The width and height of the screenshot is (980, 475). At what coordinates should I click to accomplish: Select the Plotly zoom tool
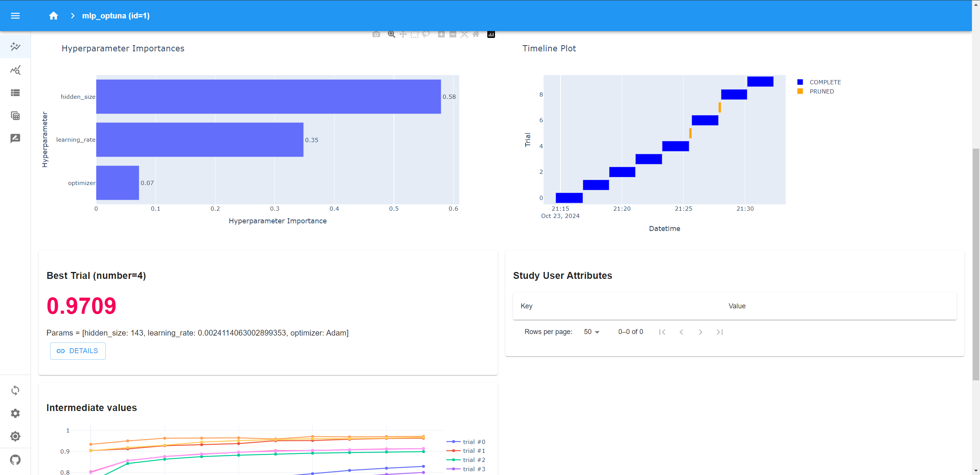coord(391,34)
